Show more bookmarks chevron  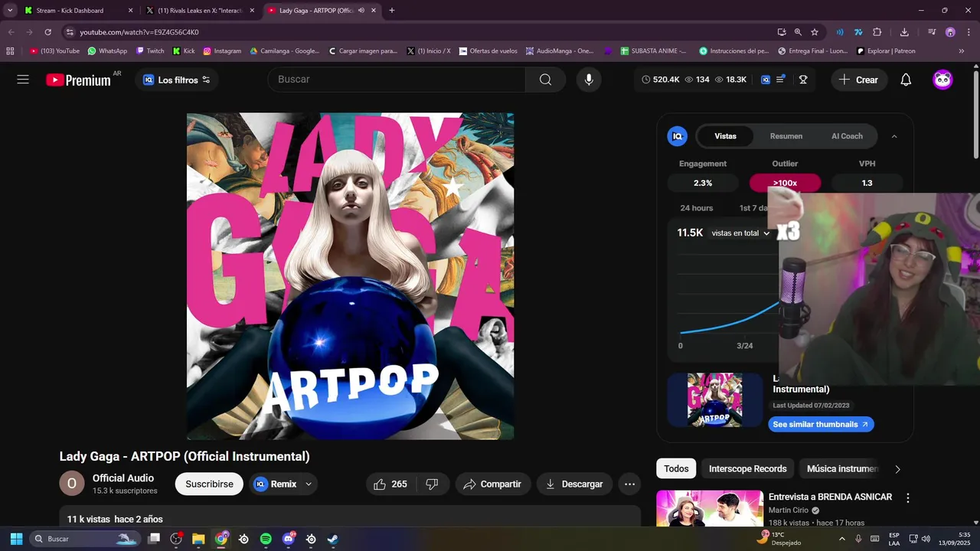pos(962,51)
